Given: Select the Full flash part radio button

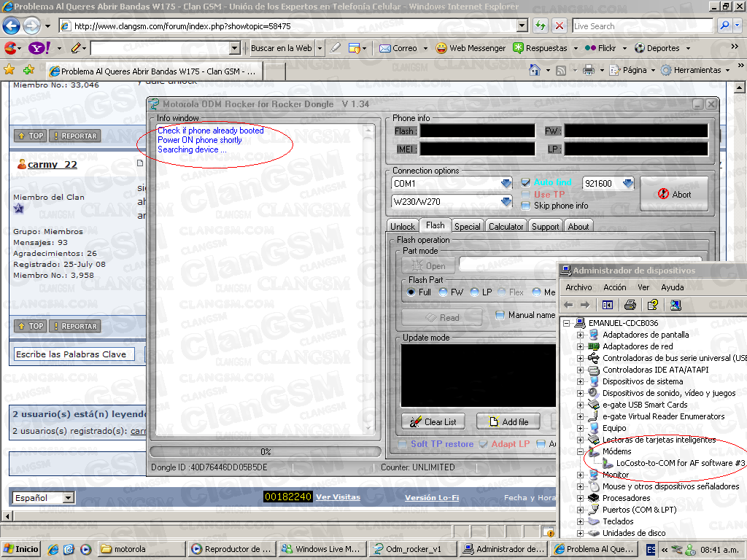Looking at the screenshot, I should [x=411, y=292].
